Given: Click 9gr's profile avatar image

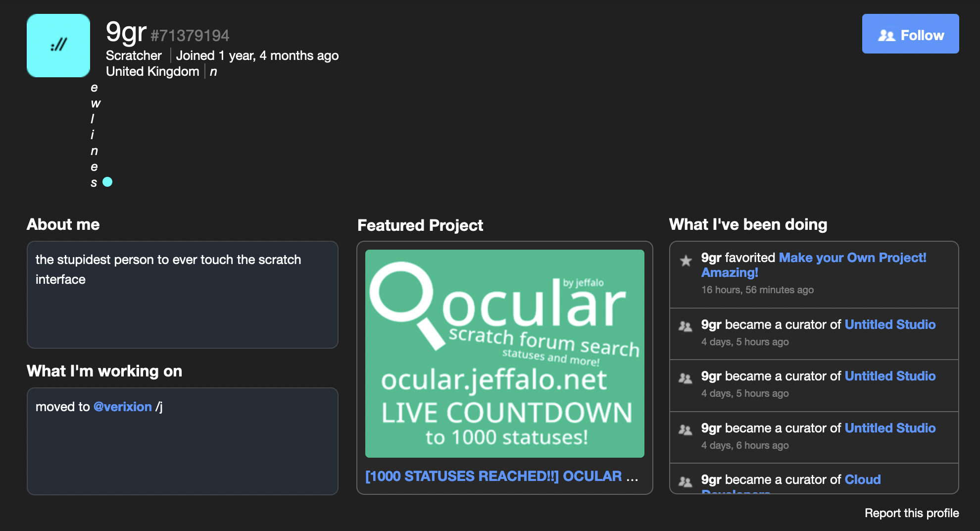Looking at the screenshot, I should pos(58,45).
